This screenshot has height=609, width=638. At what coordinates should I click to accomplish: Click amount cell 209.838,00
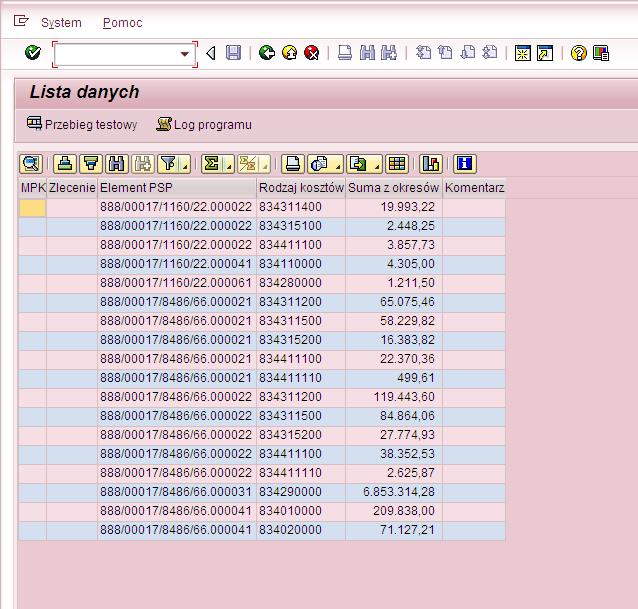394,511
